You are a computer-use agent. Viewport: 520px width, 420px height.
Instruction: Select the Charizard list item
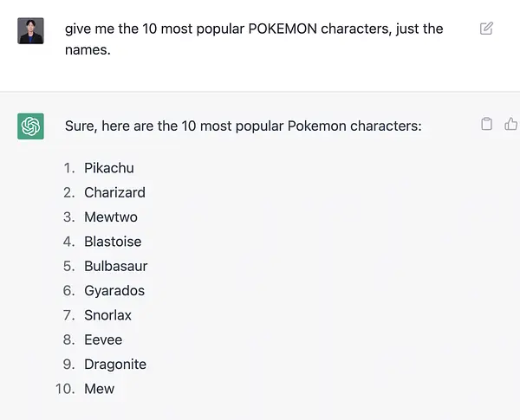tap(114, 192)
